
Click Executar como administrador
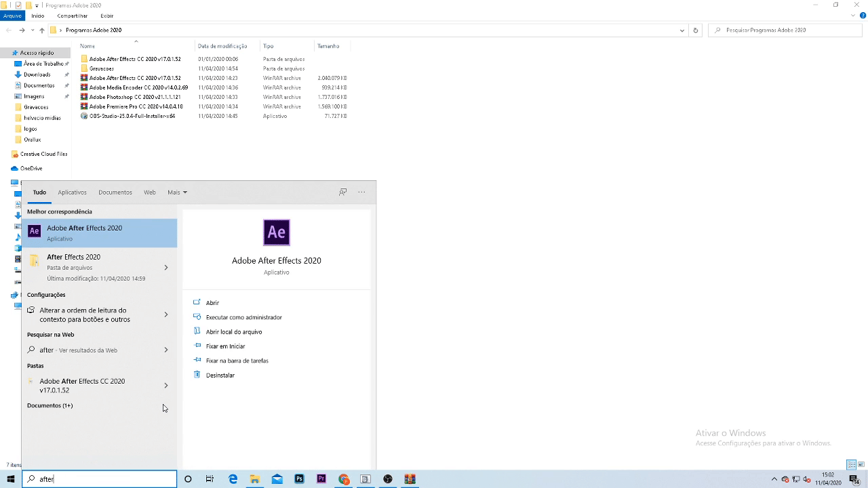(243, 317)
